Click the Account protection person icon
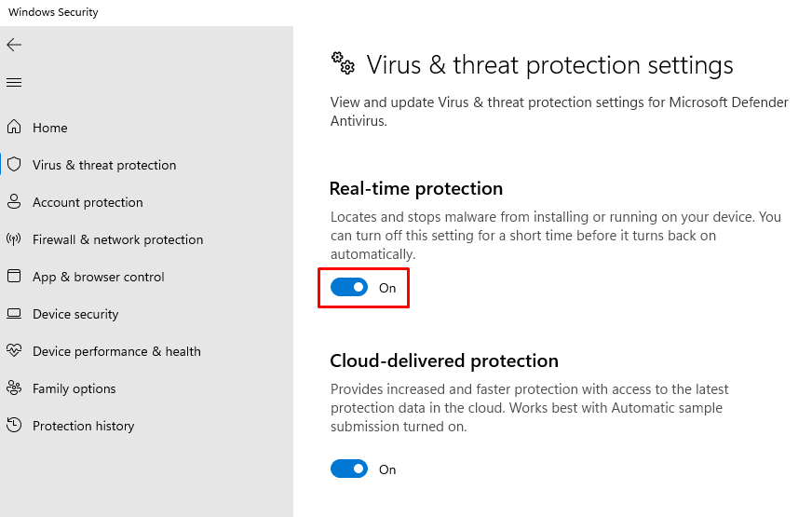This screenshot has height=517, width=812. coord(14,202)
